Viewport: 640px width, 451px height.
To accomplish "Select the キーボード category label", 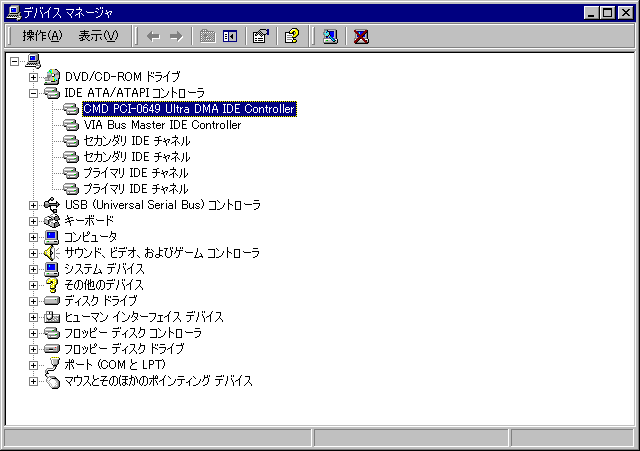I will pyautogui.click(x=89, y=221).
